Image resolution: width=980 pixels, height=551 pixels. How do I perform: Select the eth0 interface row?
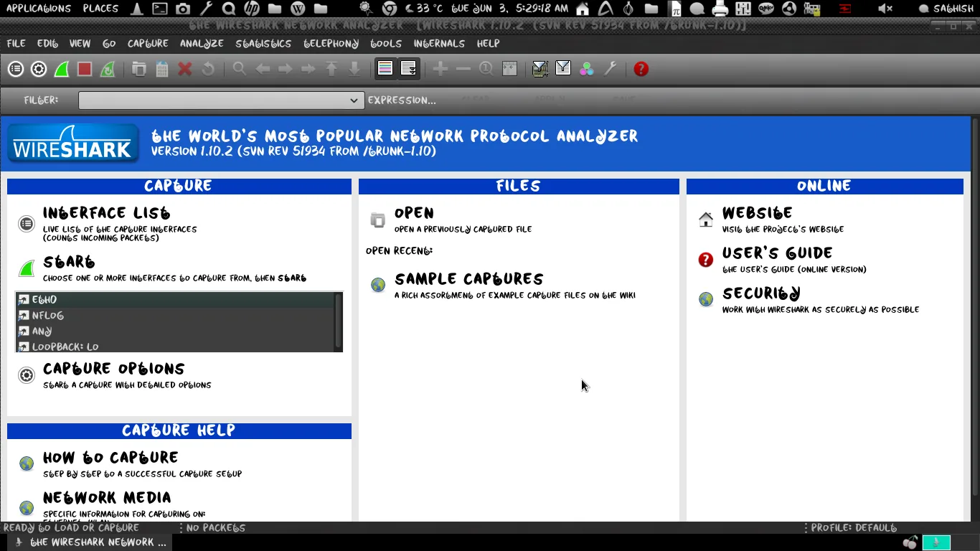174,300
